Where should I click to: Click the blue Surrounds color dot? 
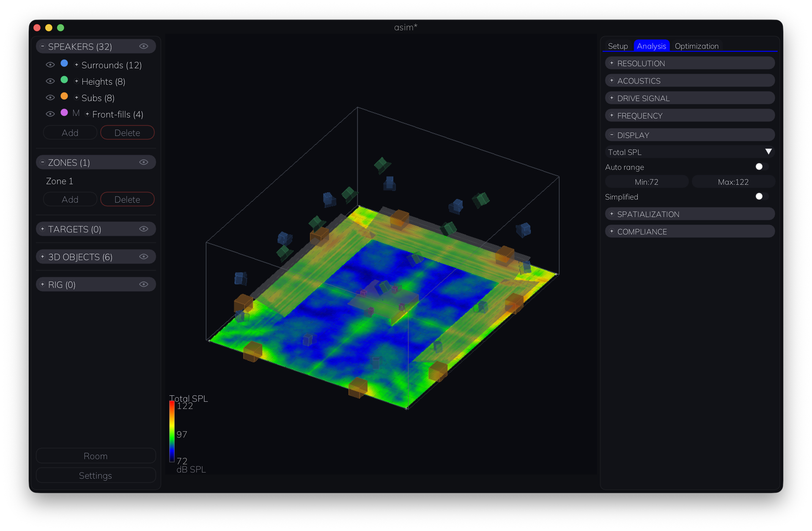[x=64, y=63]
